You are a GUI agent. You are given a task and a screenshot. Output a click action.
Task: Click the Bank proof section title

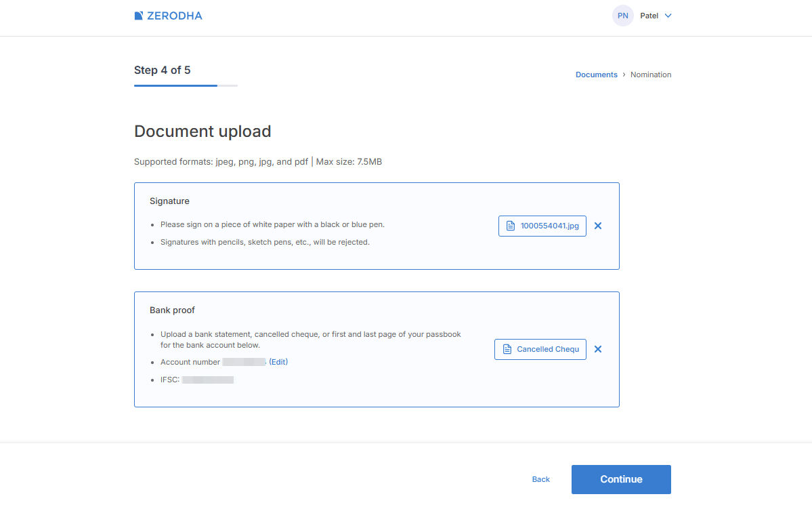pos(172,310)
